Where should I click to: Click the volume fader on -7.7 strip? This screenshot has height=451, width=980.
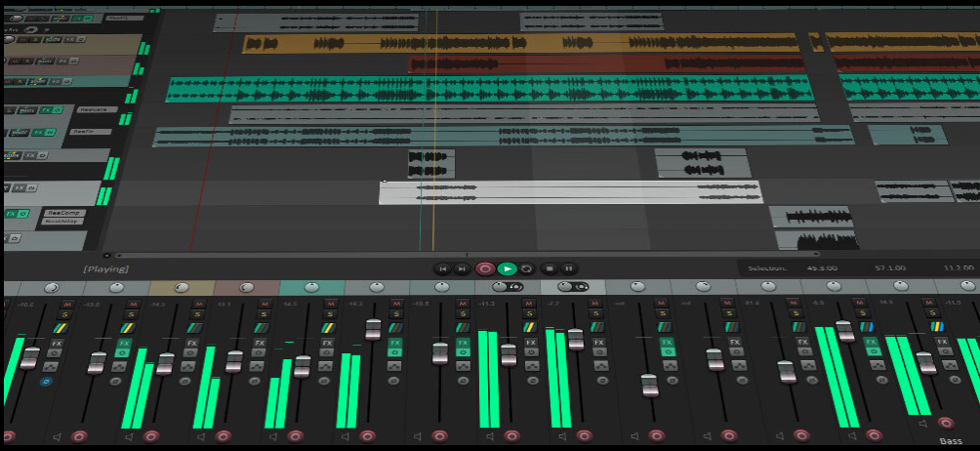(576, 339)
